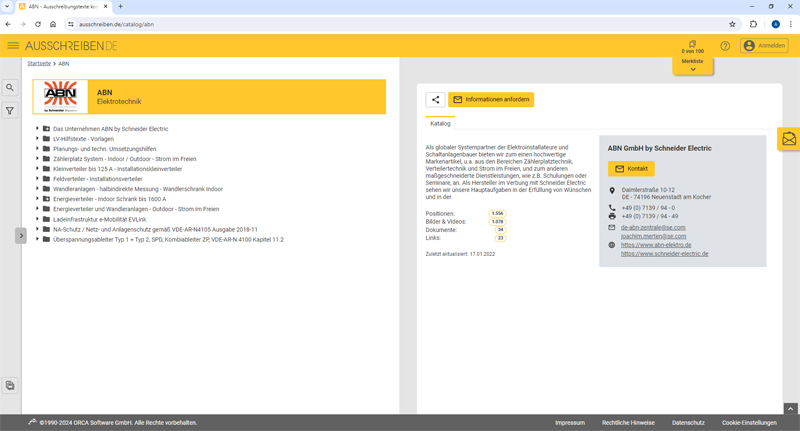Viewport: 800px width, 431px height.
Task: Click the AUSSCHREIBEN.DE logo
Action: coord(71,46)
